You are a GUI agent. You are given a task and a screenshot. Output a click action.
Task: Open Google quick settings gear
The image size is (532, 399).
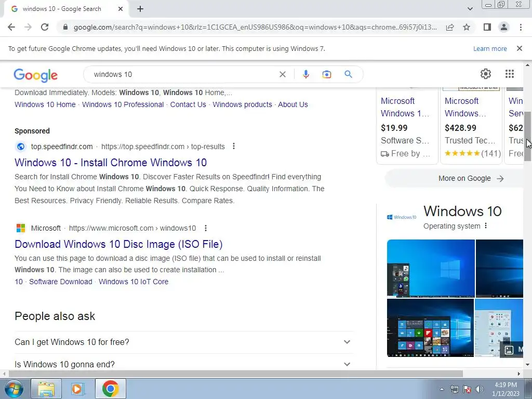(x=486, y=74)
